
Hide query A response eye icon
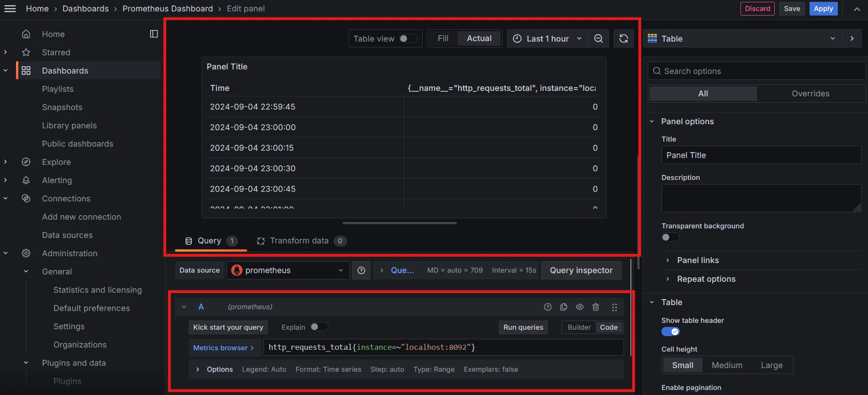coord(580,307)
